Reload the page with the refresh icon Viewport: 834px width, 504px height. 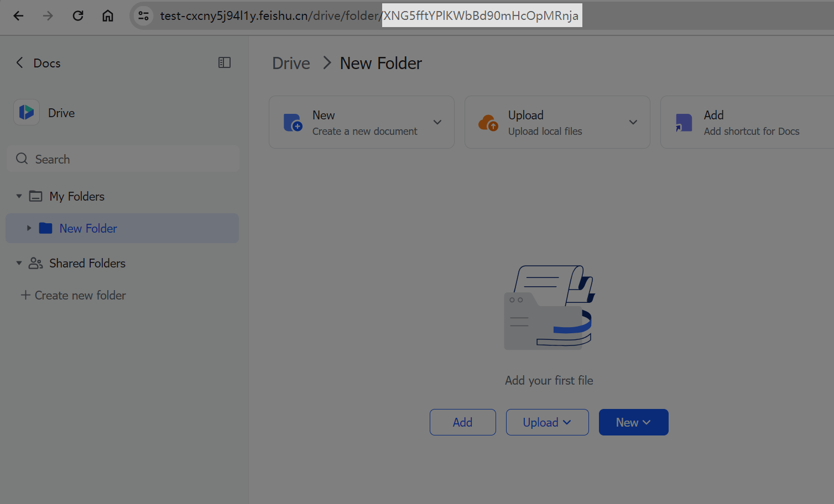pos(78,16)
